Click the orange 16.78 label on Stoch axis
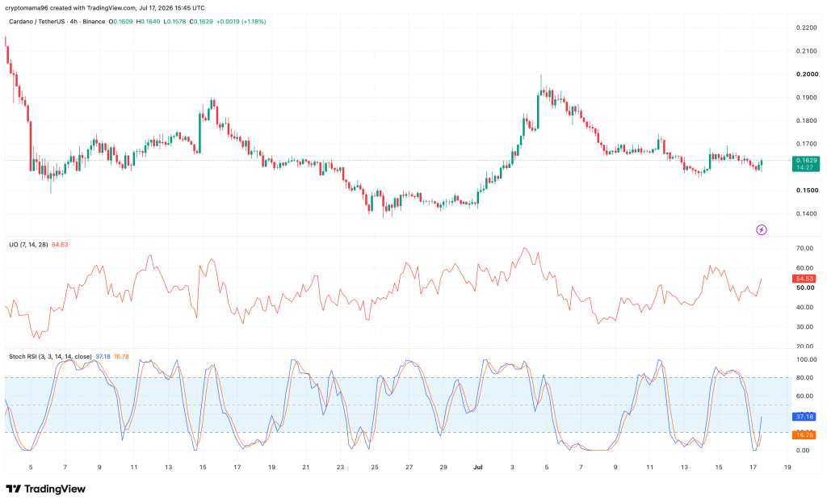The width and height of the screenshot is (827, 504). (805, 435)
